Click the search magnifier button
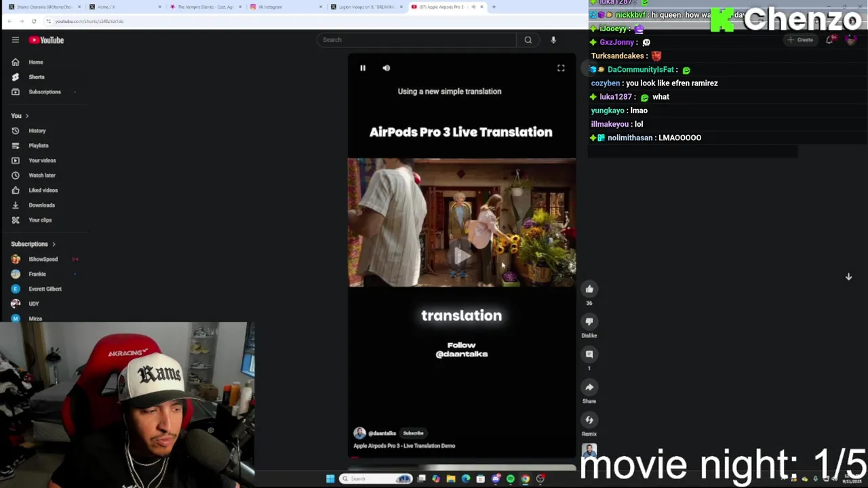This screenshot has height=488, width=868. 528,40
